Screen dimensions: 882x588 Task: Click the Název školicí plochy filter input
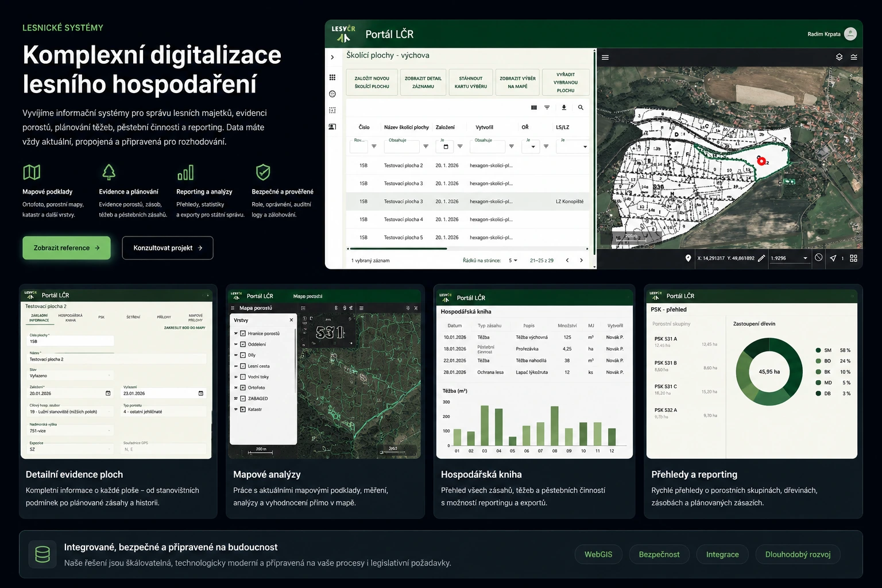[x=401, y=146]
